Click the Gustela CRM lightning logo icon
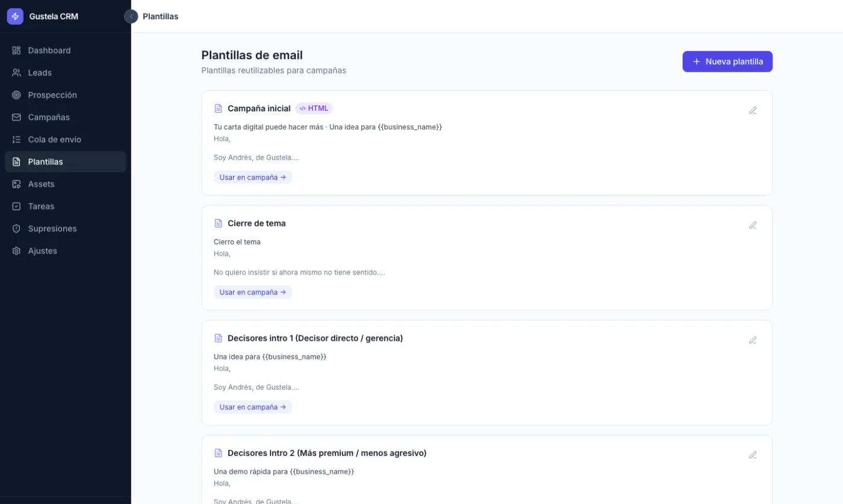Screen dimensions: 843x504 (x=15, y=16)
